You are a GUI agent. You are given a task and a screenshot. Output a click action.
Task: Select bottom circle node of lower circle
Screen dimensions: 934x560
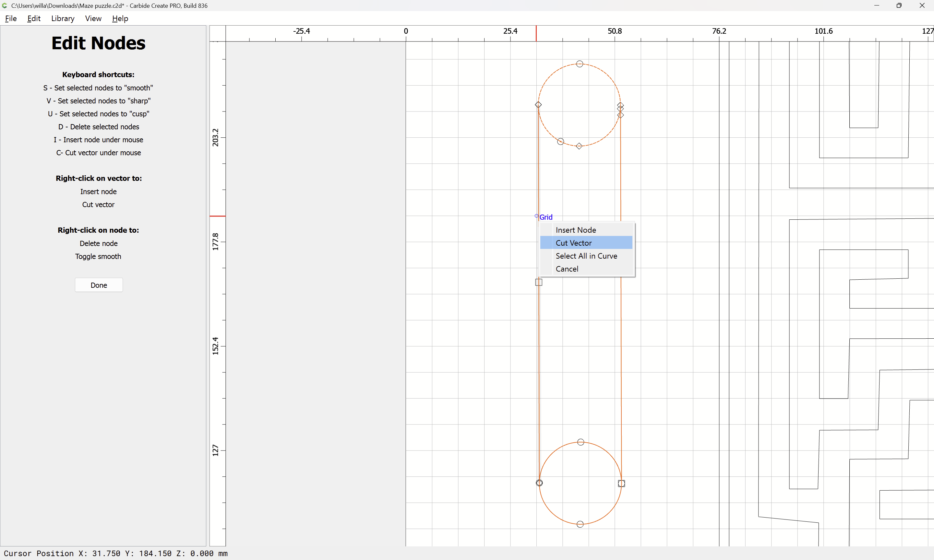click(x=580, y=524)
